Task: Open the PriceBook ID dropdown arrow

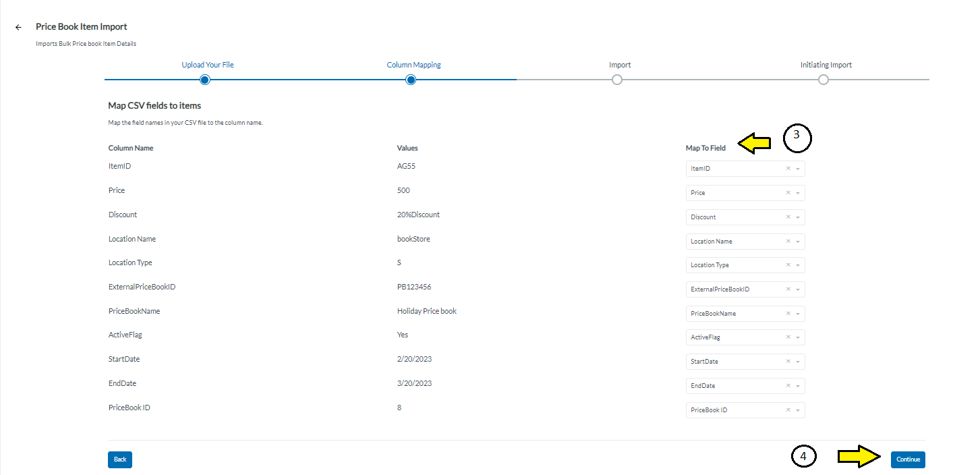Action: click(x=798, y=410)
